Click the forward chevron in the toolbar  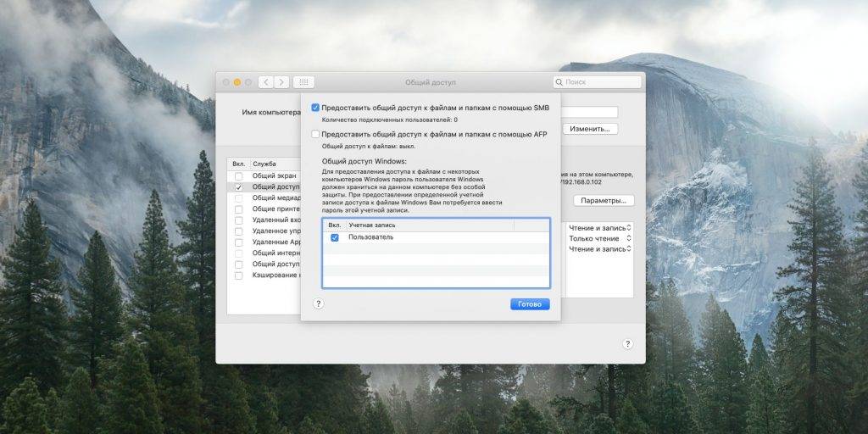tap(281, 82)
